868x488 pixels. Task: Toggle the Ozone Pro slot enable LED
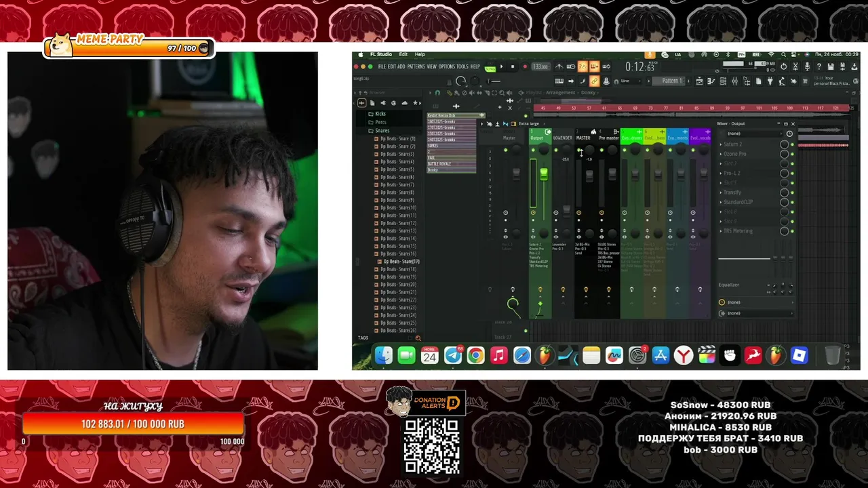(x=792, y=154)
